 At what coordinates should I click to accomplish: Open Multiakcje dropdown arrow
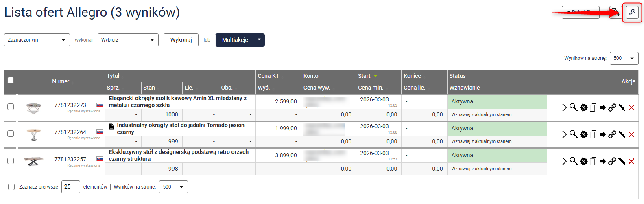coord(259,40)
